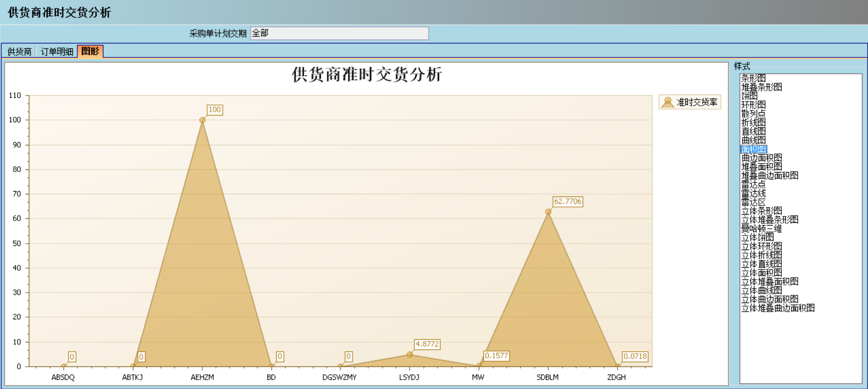Image resolution: width=868 pixels, height=389 pixels.
Task: Select 立体面积图 chart style
Action: (x=762, y=273)
